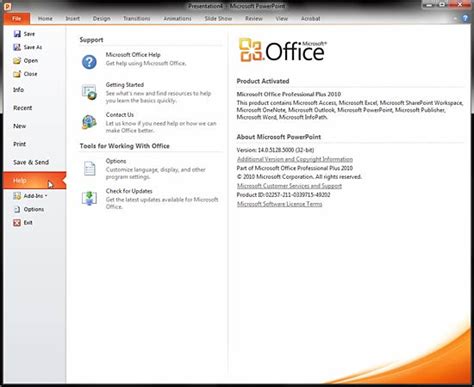Click the blue Microsoft Office Help question icon
The height and width of the screenshot is (387, 474).
pos(89,62)
